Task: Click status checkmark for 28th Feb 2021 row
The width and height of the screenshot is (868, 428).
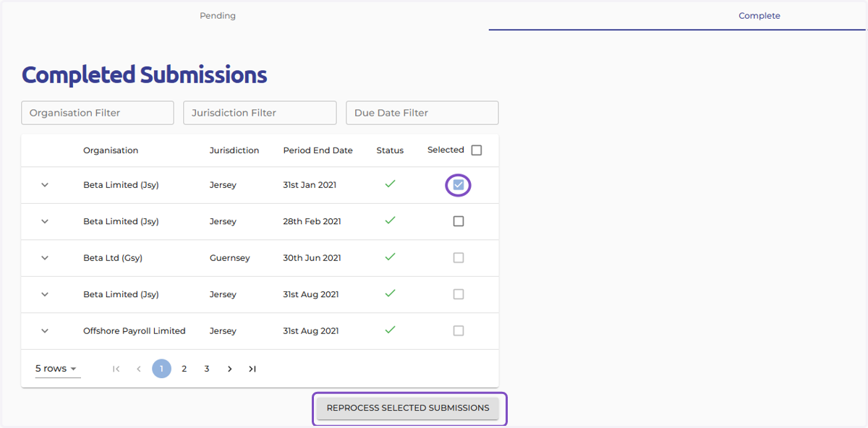Action: click(390, 221)
